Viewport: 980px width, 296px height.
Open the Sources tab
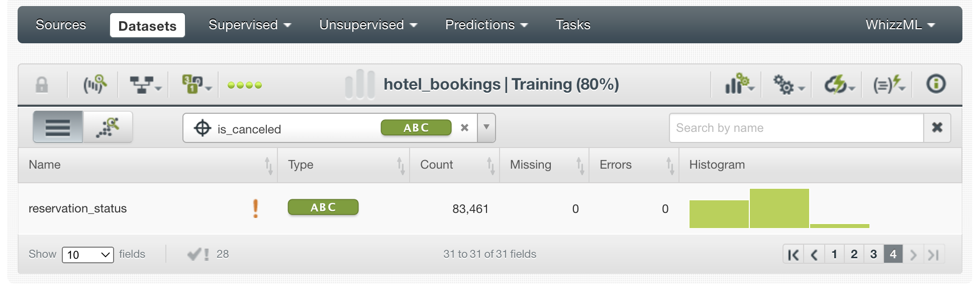coord(61,25)
